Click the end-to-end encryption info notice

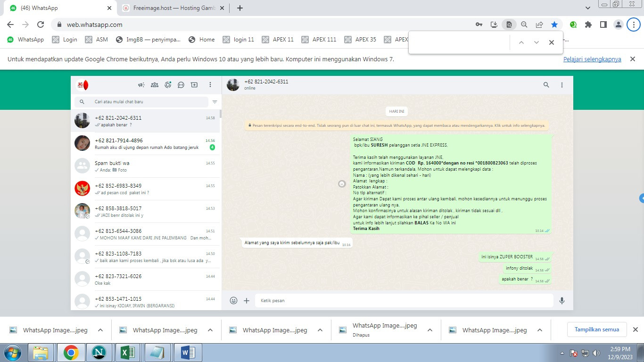pyautogui.click(x=397, y=125)
